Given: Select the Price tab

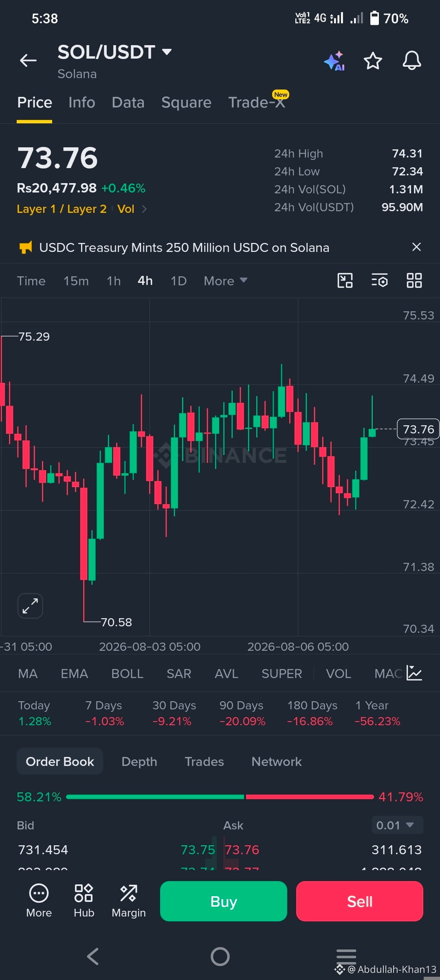Looking at the screenshot, I should point(35,102).
